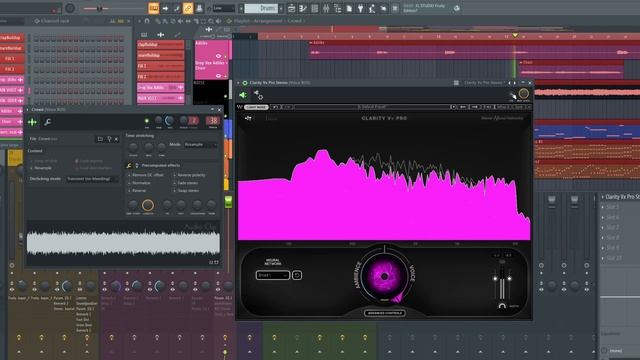Click the gray waveform preview in Crowd sampler
The width and height of the screenshot is (640, 360).
pos(123,242)
